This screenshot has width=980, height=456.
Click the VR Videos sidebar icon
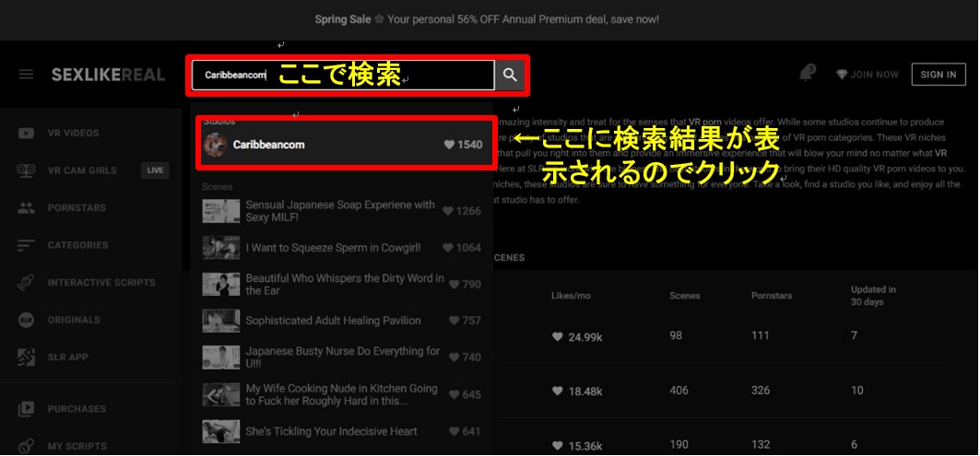(x=27, y=134)
